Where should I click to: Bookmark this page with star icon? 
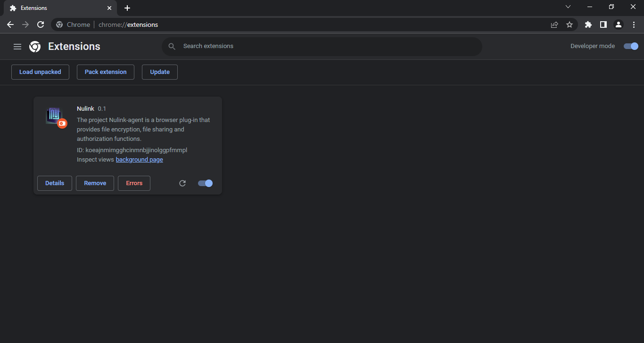pos(570,24)
